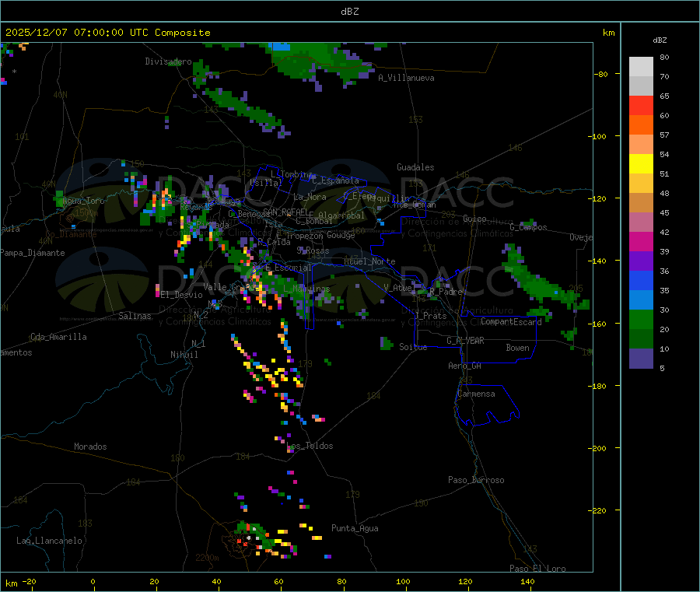Image resolution: width=700 pixels, height=592 pixels.
Task: Click the 'Guadales' location label
Action: [415, 167]
